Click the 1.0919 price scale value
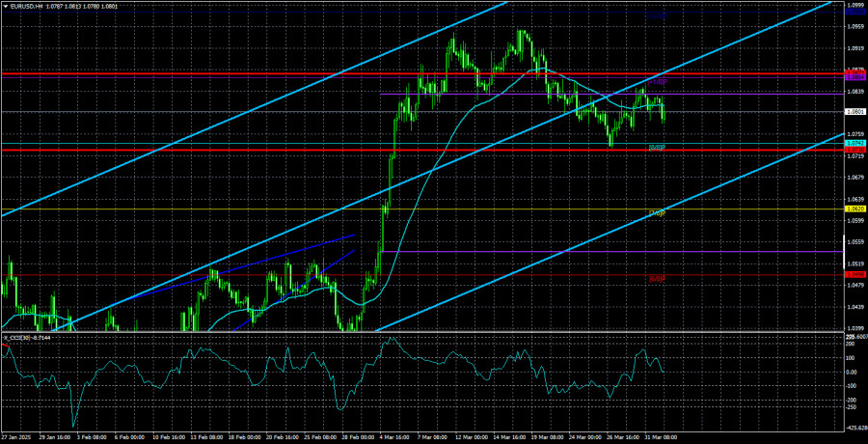 [x=855, y=47]
